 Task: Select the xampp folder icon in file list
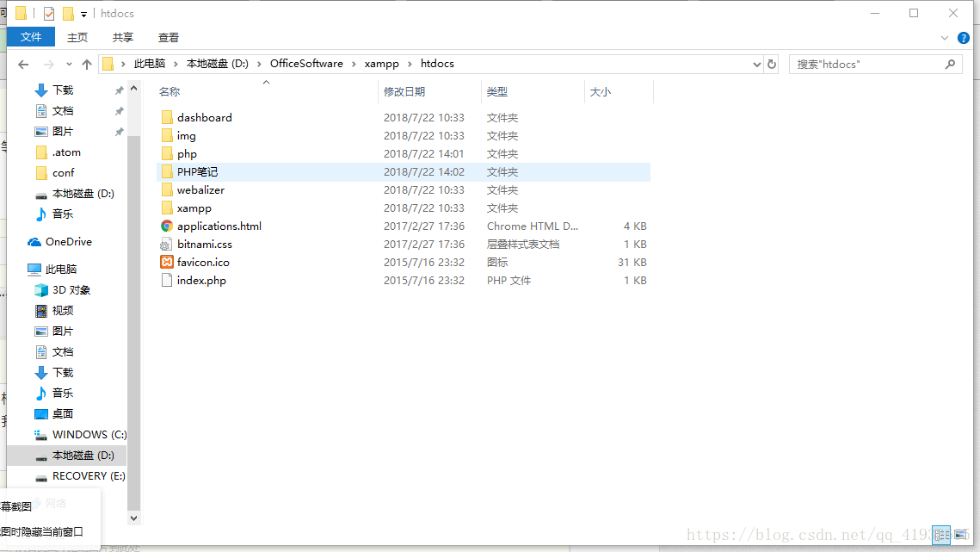(167, 208)
